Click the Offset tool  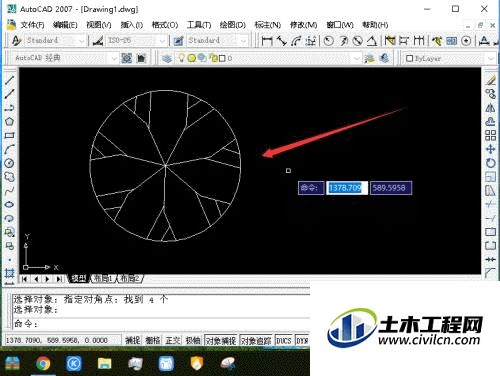point(490,121)
